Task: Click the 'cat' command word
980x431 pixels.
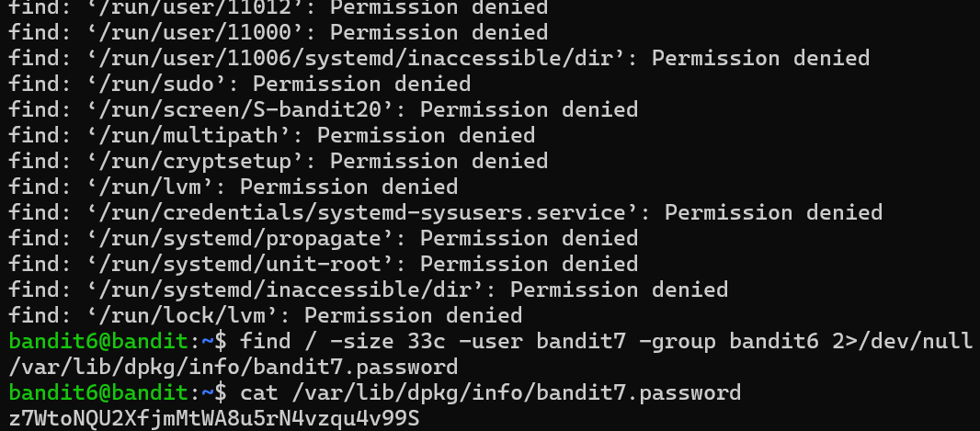Action: pos(258,393)
